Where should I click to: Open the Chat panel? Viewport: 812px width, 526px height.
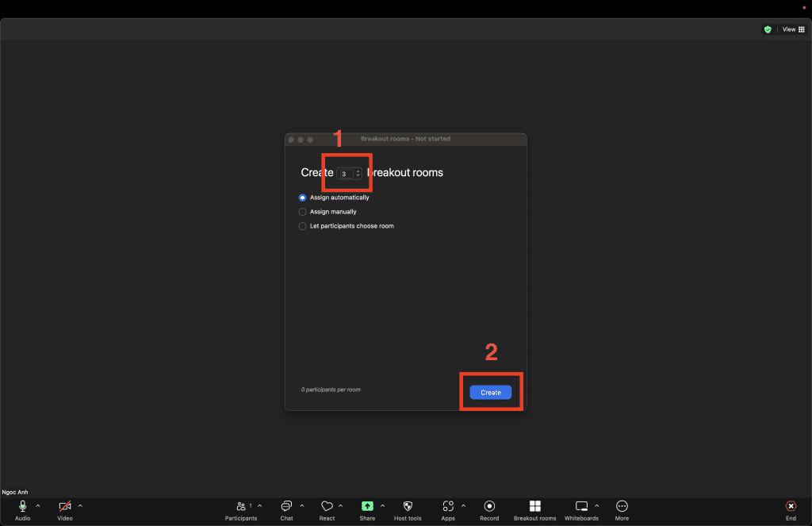(x=286, y=510)
